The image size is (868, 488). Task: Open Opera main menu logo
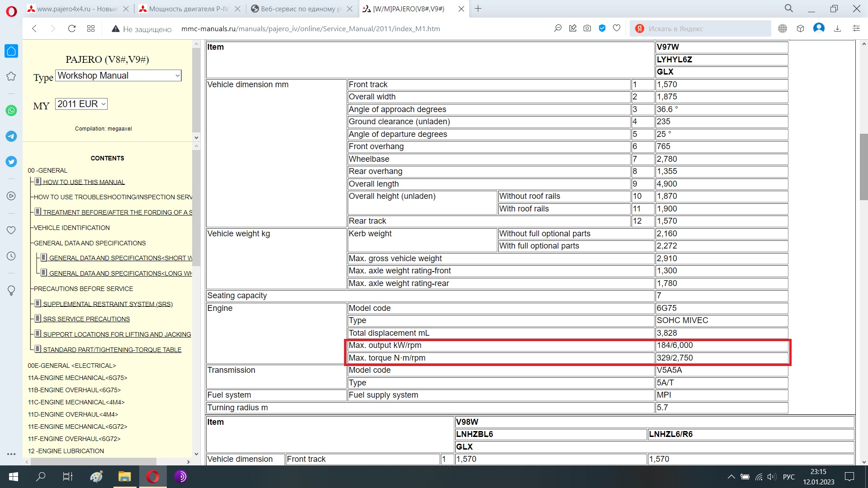pyautogui.click(x=11, y=10)
